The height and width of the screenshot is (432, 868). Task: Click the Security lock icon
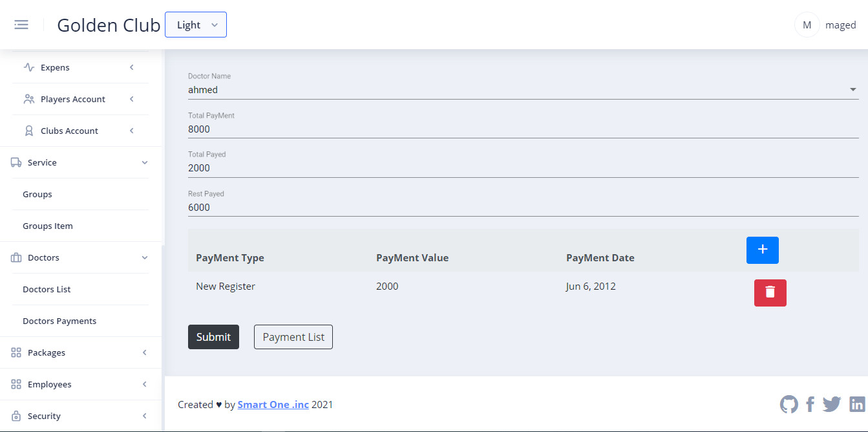[16, 416]
